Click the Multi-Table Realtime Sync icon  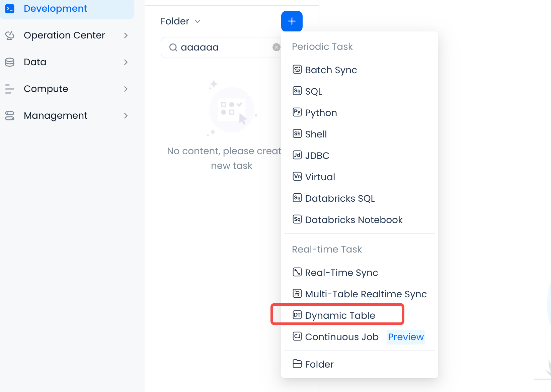[297, 294]
